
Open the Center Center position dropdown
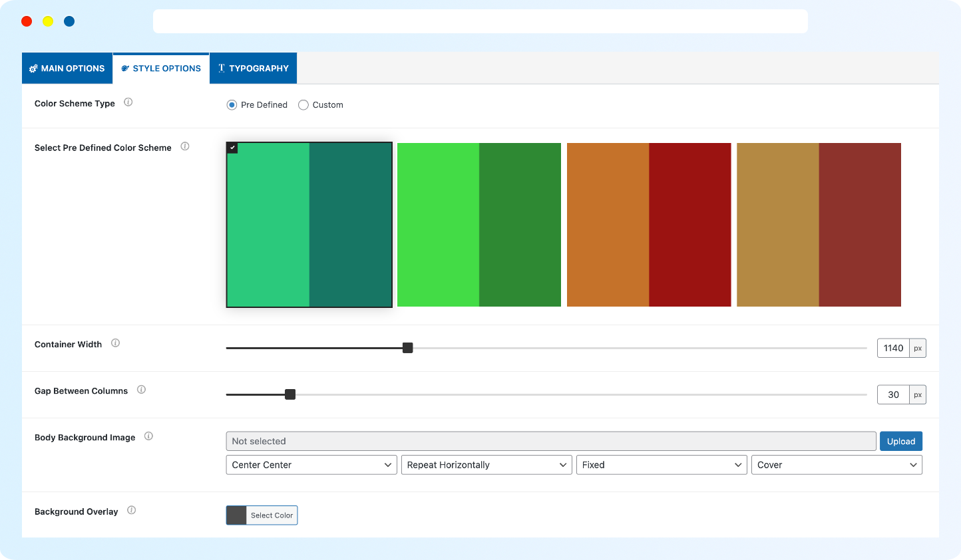[311, 465]
